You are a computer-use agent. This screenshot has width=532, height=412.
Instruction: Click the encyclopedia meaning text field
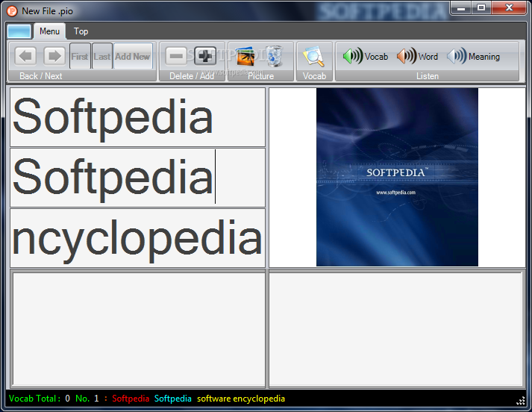(x=137, y=238)
